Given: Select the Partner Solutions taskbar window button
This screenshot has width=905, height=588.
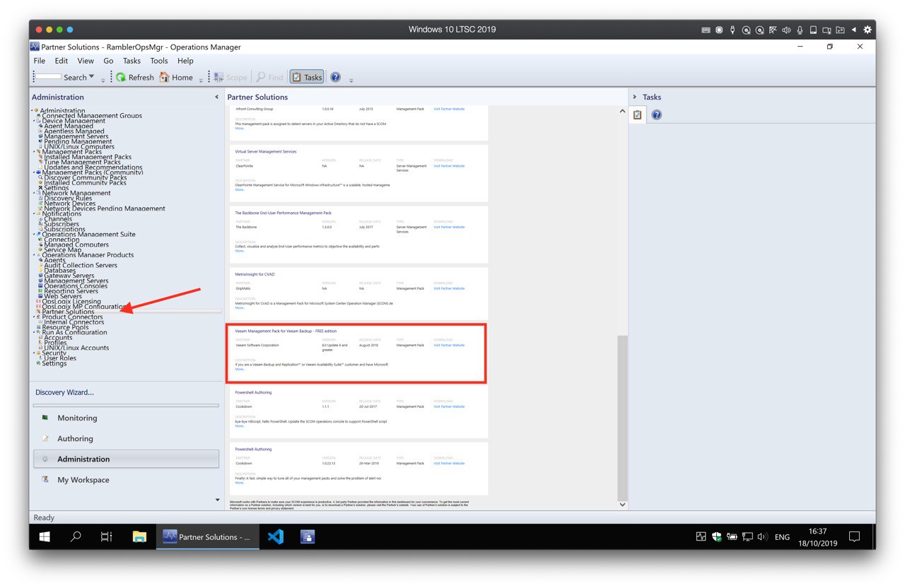Looking at the screenshot, I should [206, 537].
